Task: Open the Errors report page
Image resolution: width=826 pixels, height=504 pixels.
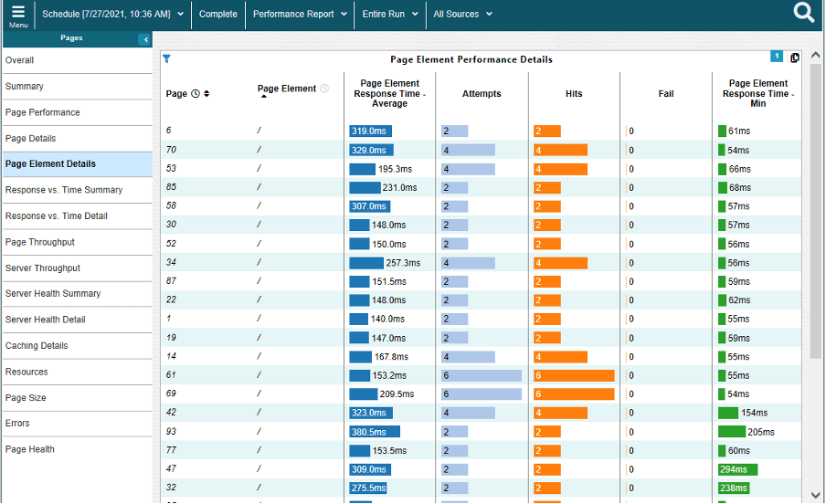Action: (18, 424)
